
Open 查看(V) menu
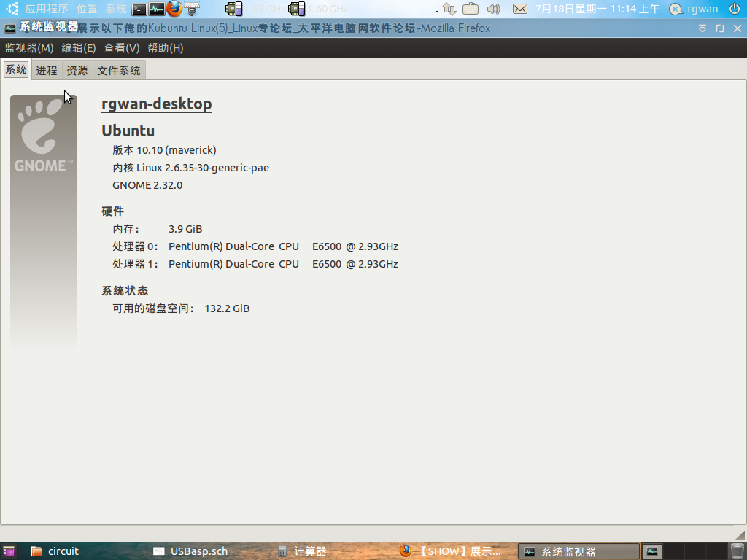point(122,48)
